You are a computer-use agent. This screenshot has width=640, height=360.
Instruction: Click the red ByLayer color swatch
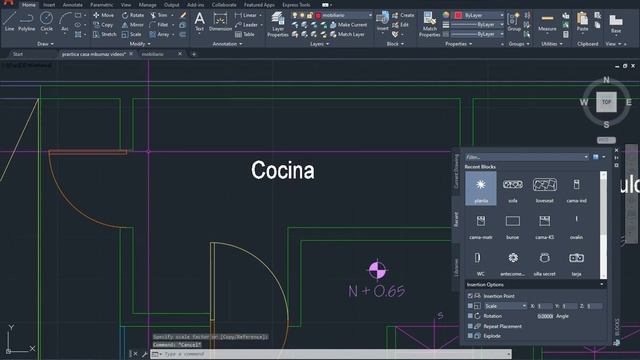pyautogui.click(x=458, y=15)
